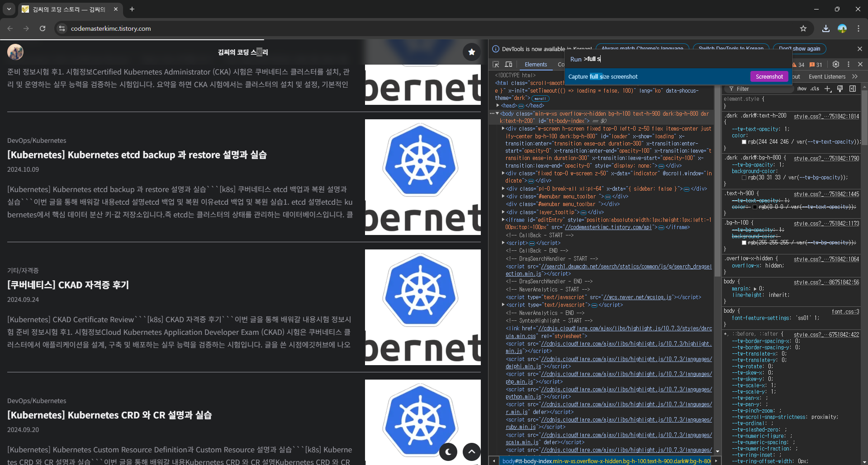Open the Event Listeners tab
The width and height of the screenshot is (868, 465).
click(x=827, y=76)
